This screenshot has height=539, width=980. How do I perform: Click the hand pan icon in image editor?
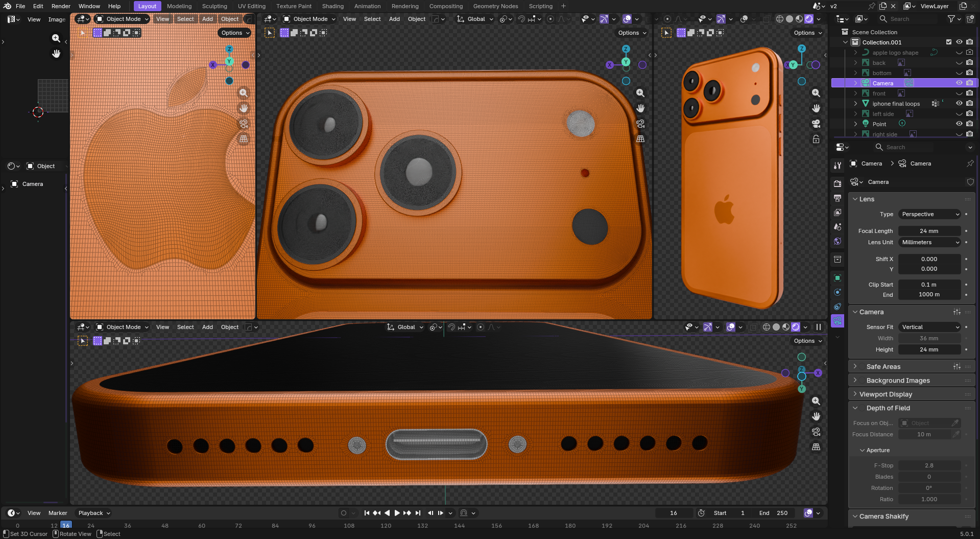coord(56,54)
